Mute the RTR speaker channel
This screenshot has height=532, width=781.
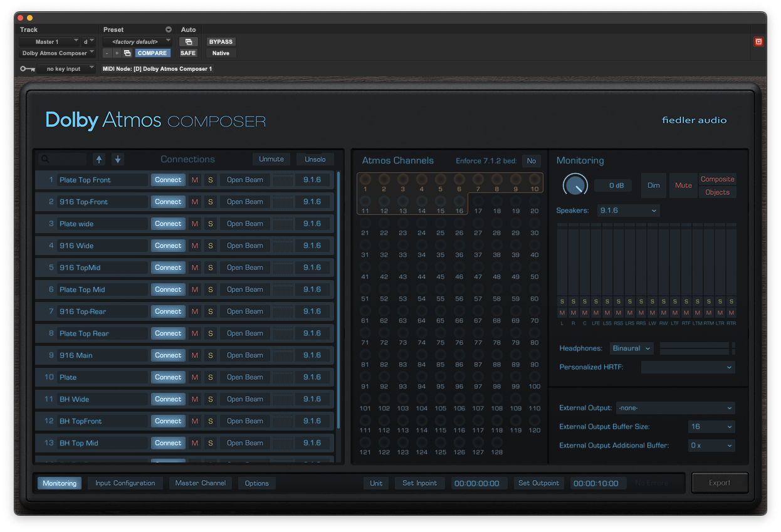[x=731, y=313]
